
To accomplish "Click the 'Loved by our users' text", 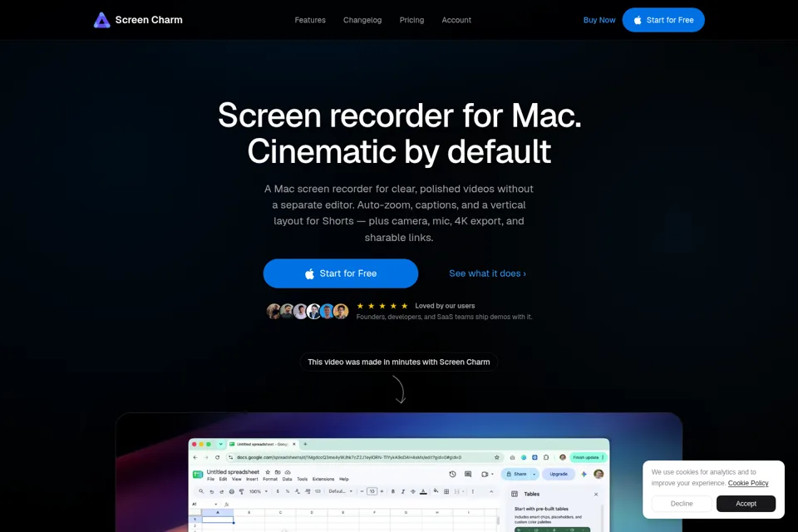I will click(445, 306).
